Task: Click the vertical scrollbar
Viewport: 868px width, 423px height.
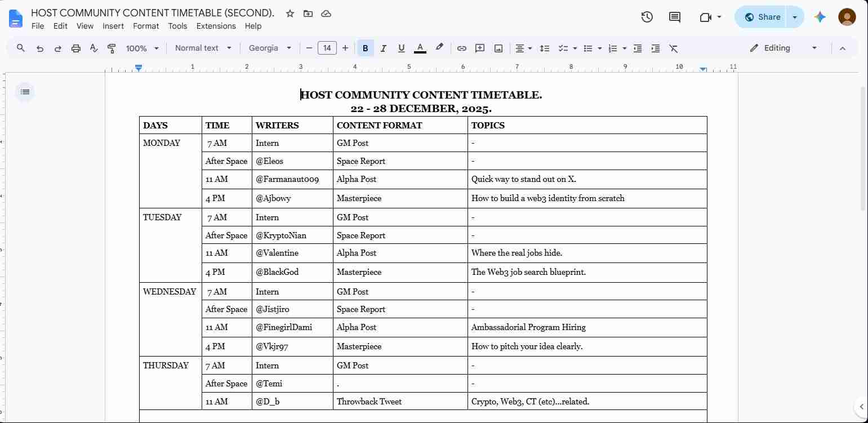Action: [x=864, y=148]
